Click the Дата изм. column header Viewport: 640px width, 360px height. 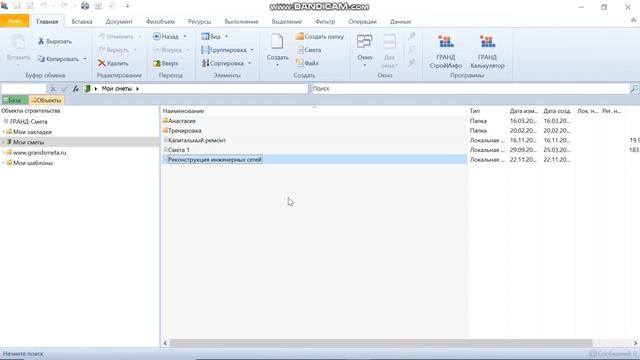pyautogui.click(x=524, y=111)
